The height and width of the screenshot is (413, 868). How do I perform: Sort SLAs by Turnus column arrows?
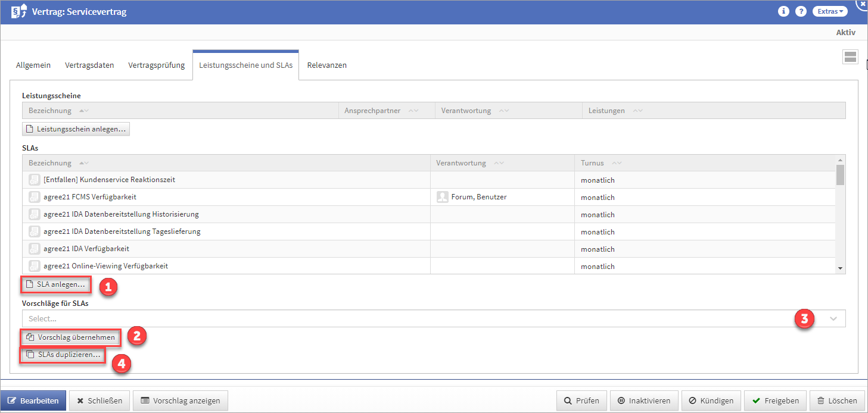[x=617, y=163]
